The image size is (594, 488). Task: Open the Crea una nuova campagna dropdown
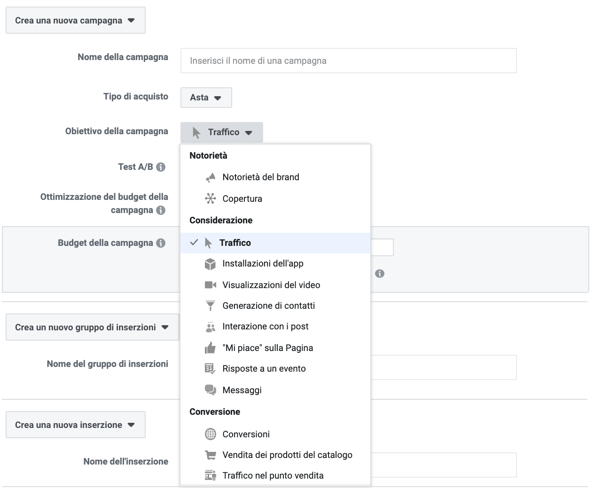[75, 20]
